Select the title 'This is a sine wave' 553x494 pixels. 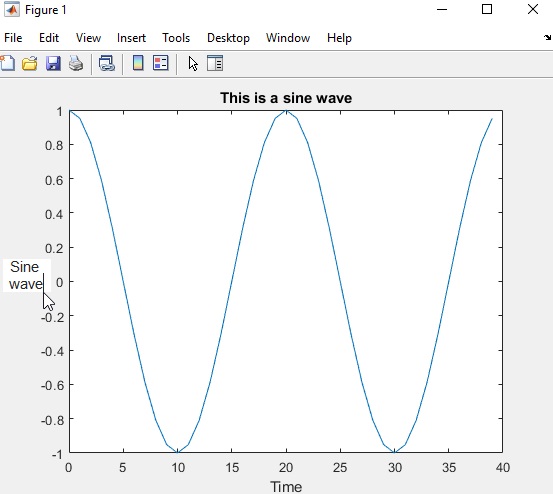pos(286,98)
